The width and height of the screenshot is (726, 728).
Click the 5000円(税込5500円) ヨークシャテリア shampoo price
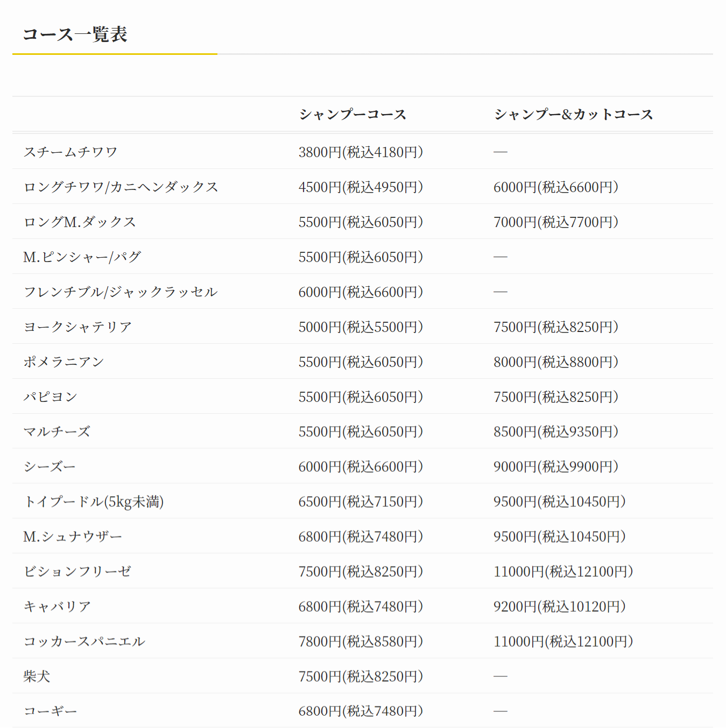[x=361, y=327]
